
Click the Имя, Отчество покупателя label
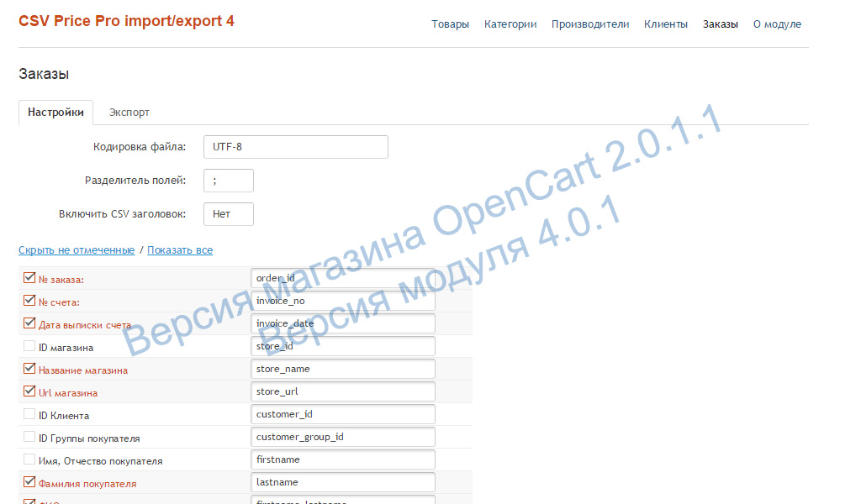[x=101, y=461]
